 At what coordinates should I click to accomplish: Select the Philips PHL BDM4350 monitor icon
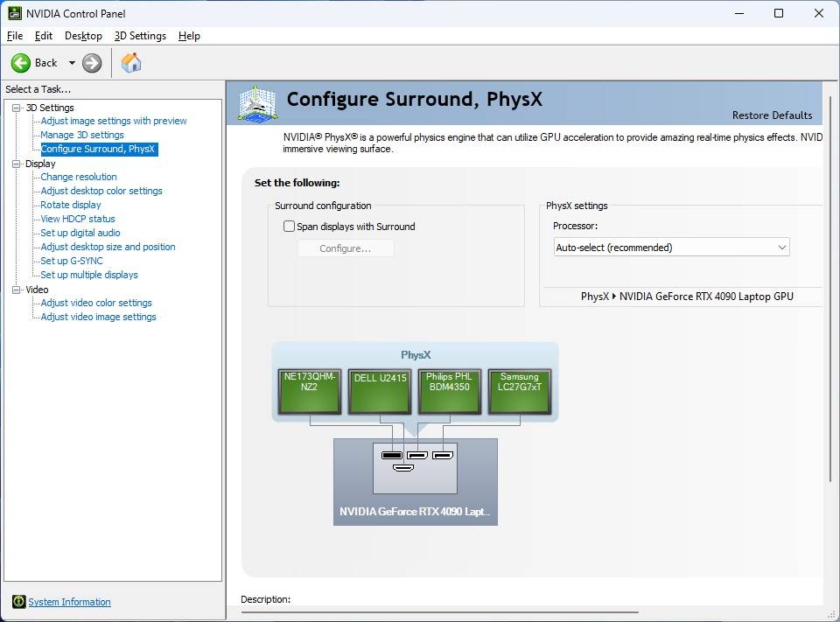point(450,391)
